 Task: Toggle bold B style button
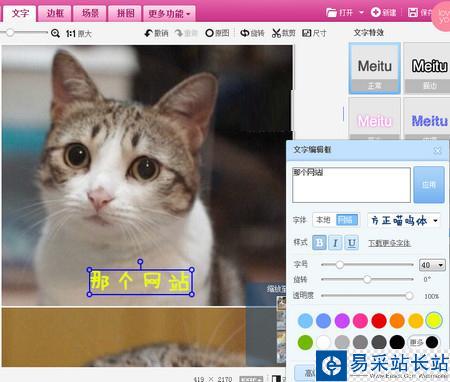(319, 243)
